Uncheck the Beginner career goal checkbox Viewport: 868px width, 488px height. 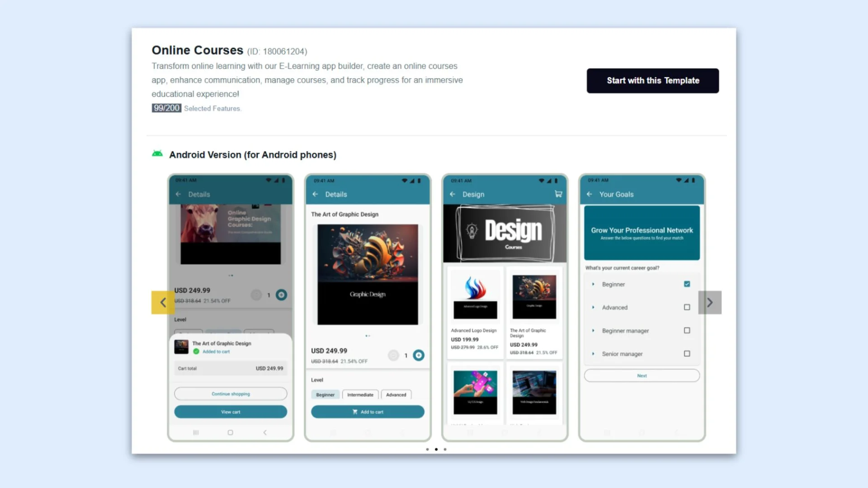pyautogui.click(x=687, y=284)
